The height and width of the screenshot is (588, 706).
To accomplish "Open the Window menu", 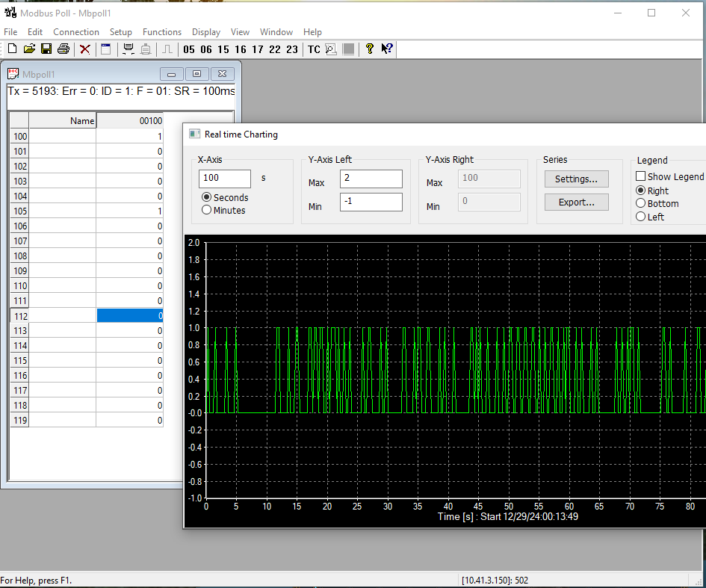I will coord(276,32).
